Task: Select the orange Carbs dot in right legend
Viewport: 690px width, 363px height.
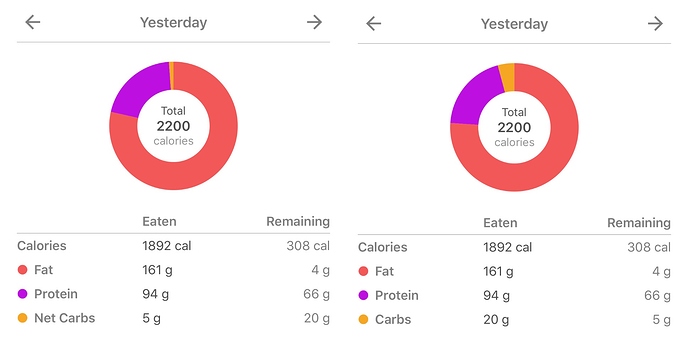Action: click(x=363, y=319)
